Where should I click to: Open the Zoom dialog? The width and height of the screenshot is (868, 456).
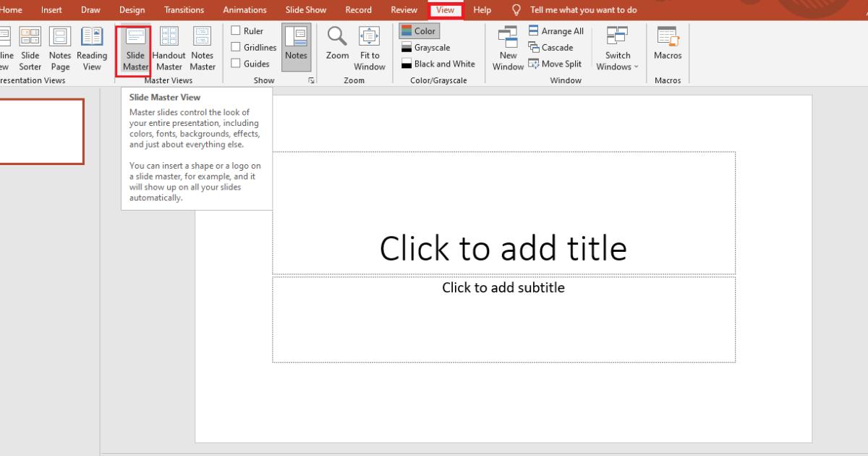tap(336, 48)
